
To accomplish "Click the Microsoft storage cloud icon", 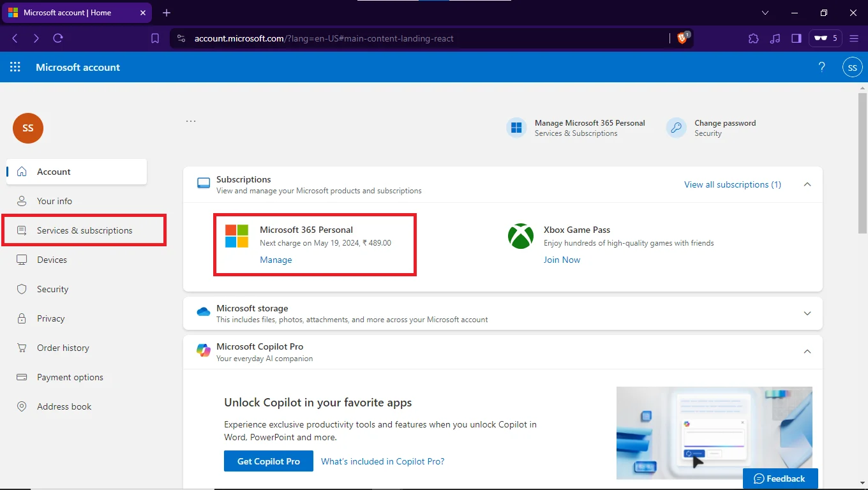I will point(204,312).
